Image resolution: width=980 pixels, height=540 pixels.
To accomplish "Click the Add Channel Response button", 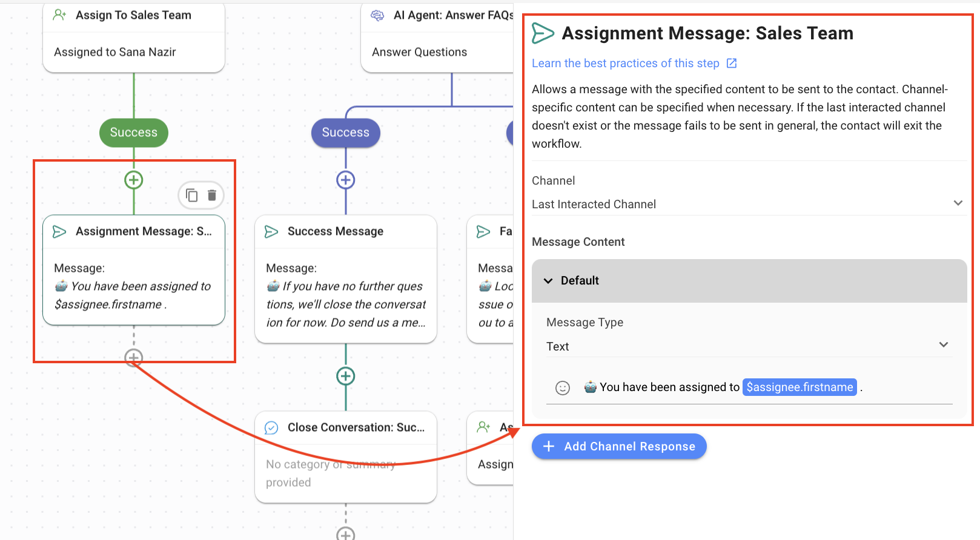I will (619, 446).
